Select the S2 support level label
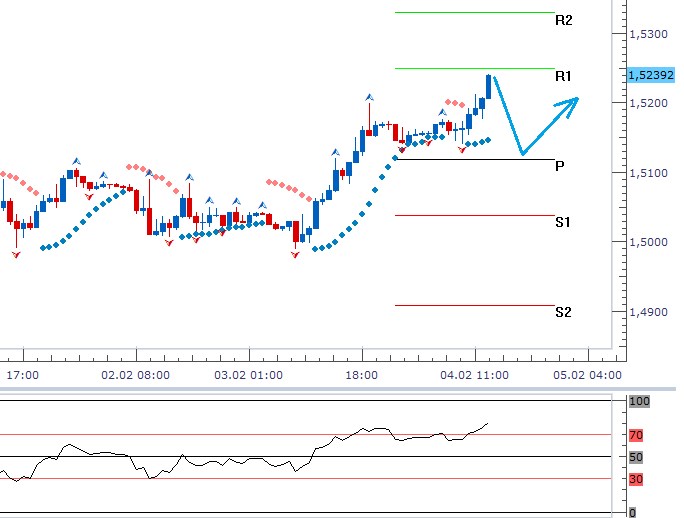This screenshot has width=684, height=518. (x=563, y=312)
